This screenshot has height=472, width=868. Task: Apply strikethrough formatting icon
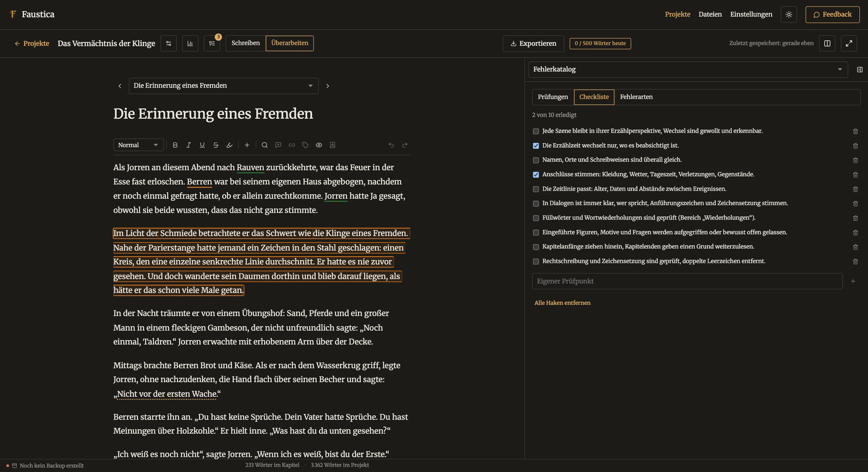click(216, 145)
